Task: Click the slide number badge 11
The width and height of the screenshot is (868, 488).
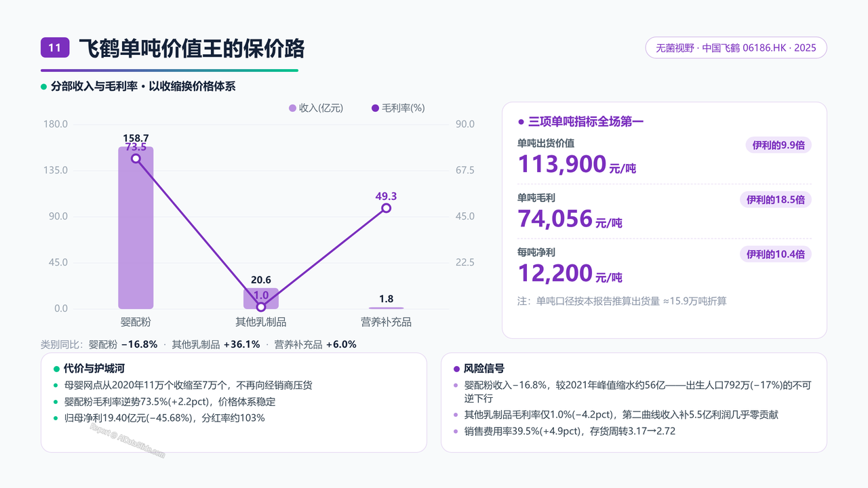Action: point(55,47)
